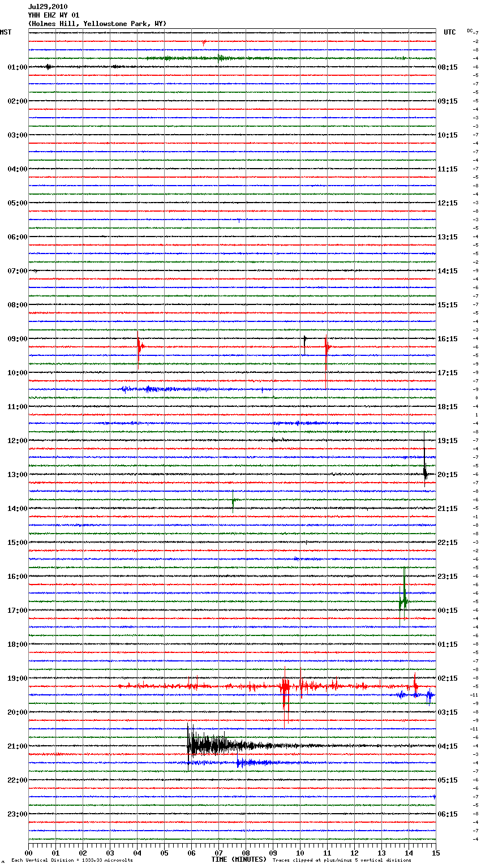Select the 14:00 MST row label

[x=18, y=509]
